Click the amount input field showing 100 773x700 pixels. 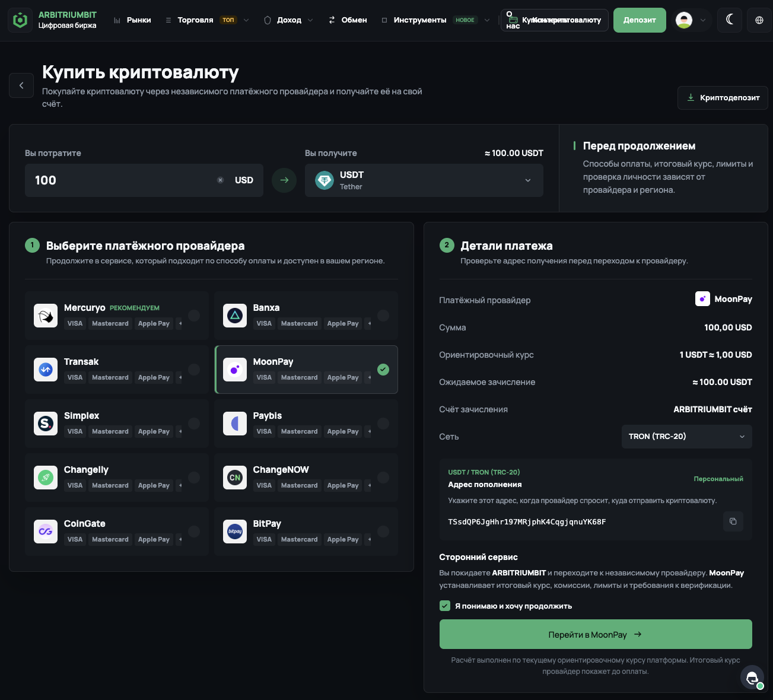pyautogui.click(x=144, y=180)
